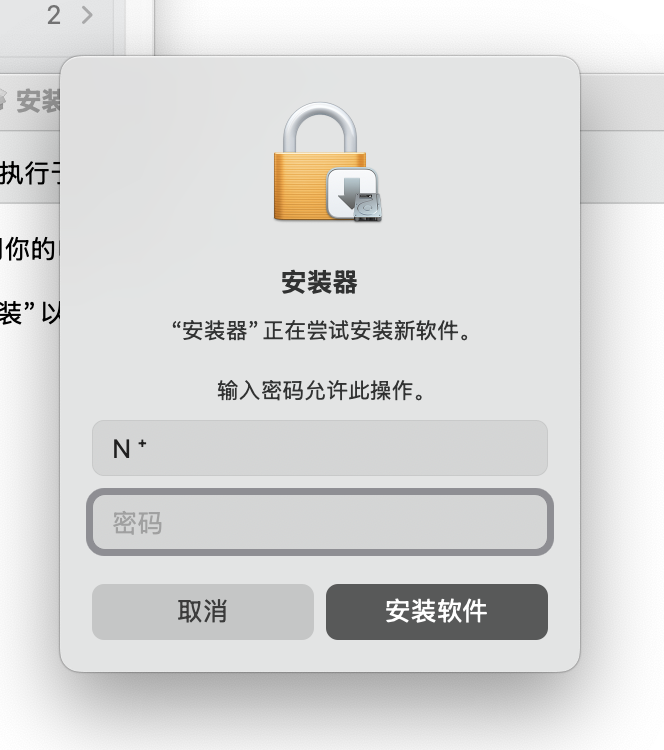Image resolution: width=664 pixels, height=750 pixels.
Task: Click the 执行 text in background window
Action: (24, 172)
